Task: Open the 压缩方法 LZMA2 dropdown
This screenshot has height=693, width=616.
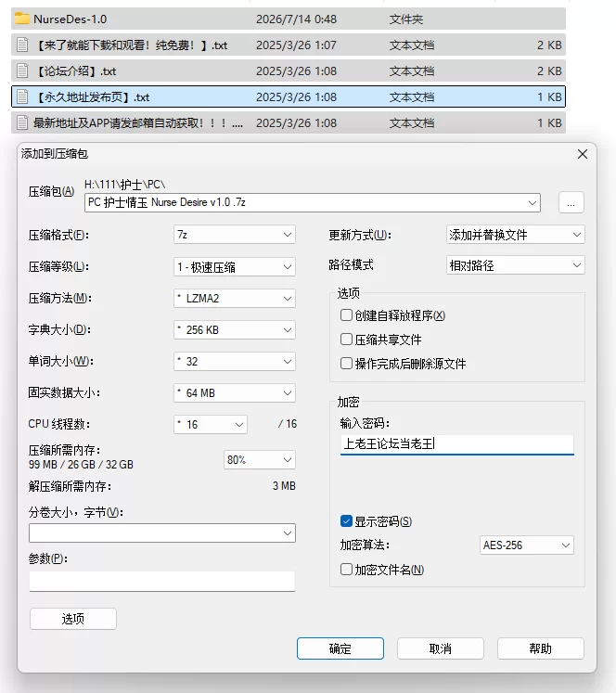Action: coord(235,299)
